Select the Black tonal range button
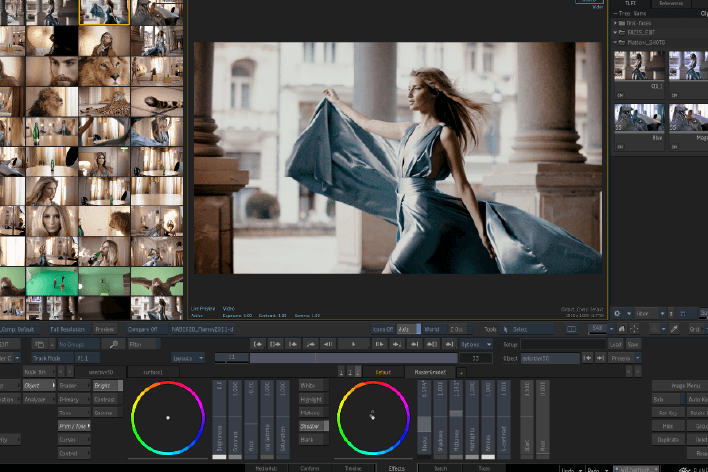Image resolution: width=708 pixels, height=472 pixels. tap(313, 439)
